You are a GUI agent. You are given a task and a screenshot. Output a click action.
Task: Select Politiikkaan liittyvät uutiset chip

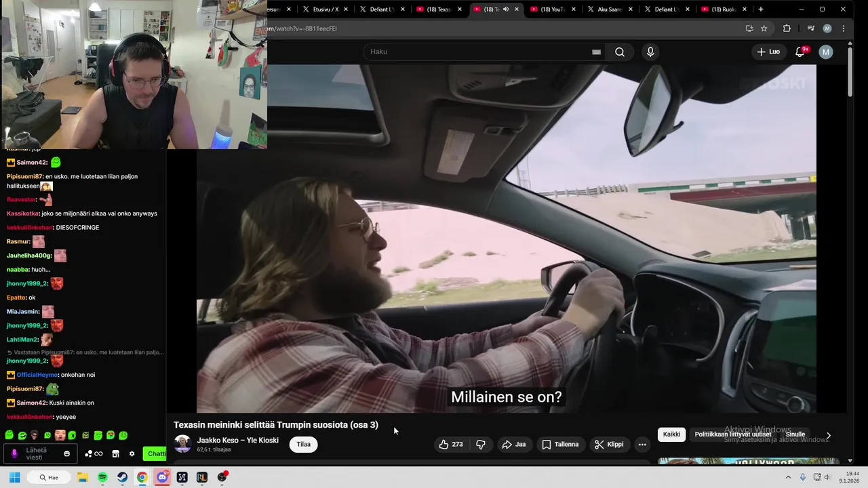click(x=732, y=434)
